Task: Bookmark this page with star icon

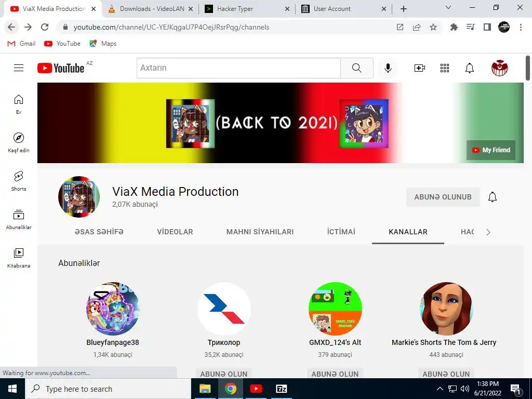Action: click(433, 27)
